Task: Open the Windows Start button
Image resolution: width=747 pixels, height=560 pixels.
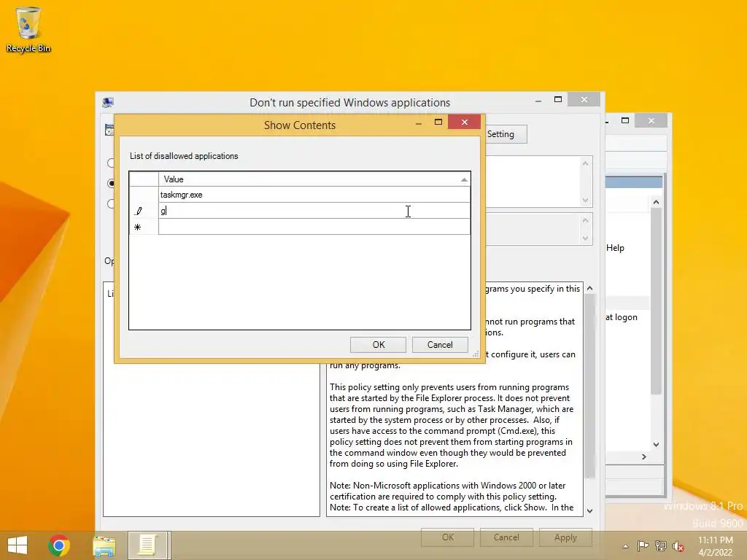Action: 18,545
